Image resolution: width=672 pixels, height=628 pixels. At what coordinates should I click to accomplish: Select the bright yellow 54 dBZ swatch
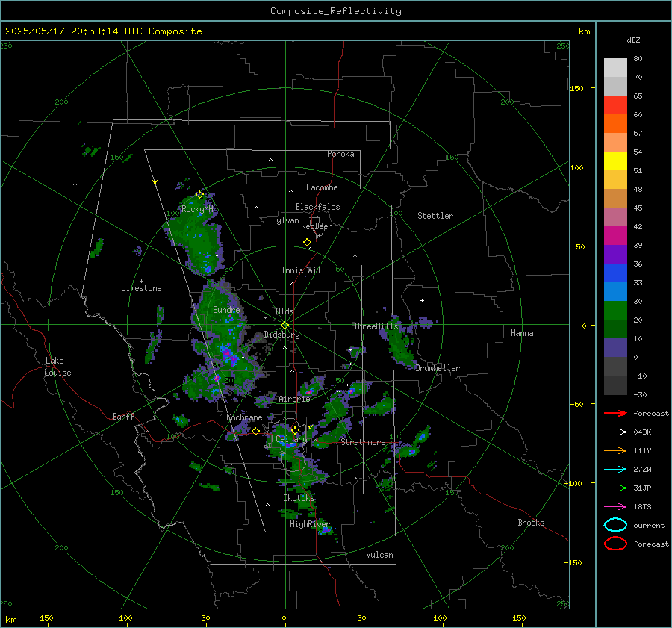(615, 161)
